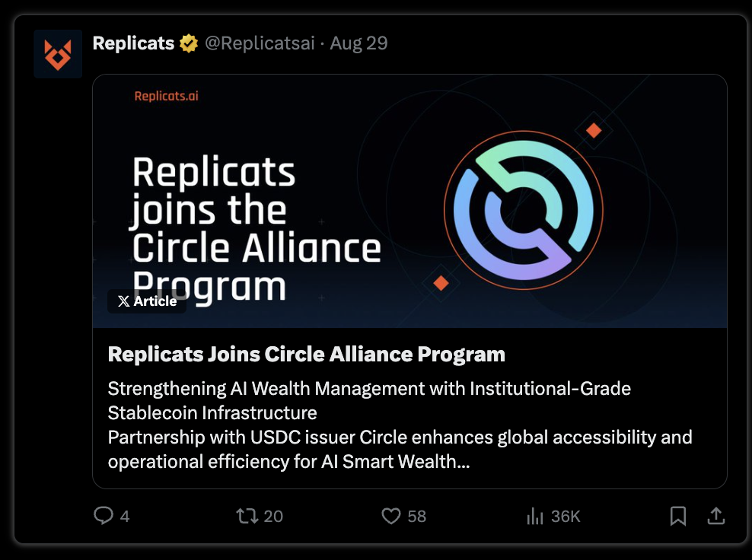The height and width of the screenshot is (560, 752).
Task: View analytics via bar chart icon
Action: point(535,517)
